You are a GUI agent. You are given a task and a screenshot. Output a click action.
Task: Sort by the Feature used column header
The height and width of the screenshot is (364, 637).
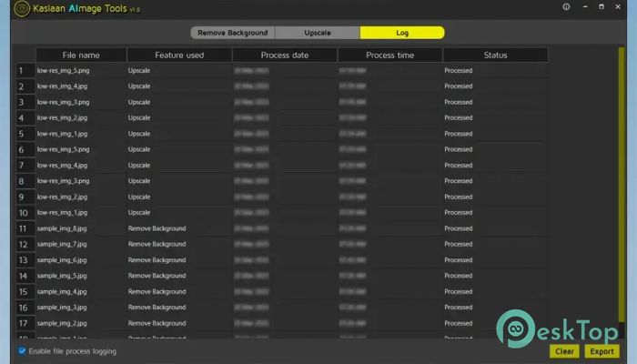[179, 55]
